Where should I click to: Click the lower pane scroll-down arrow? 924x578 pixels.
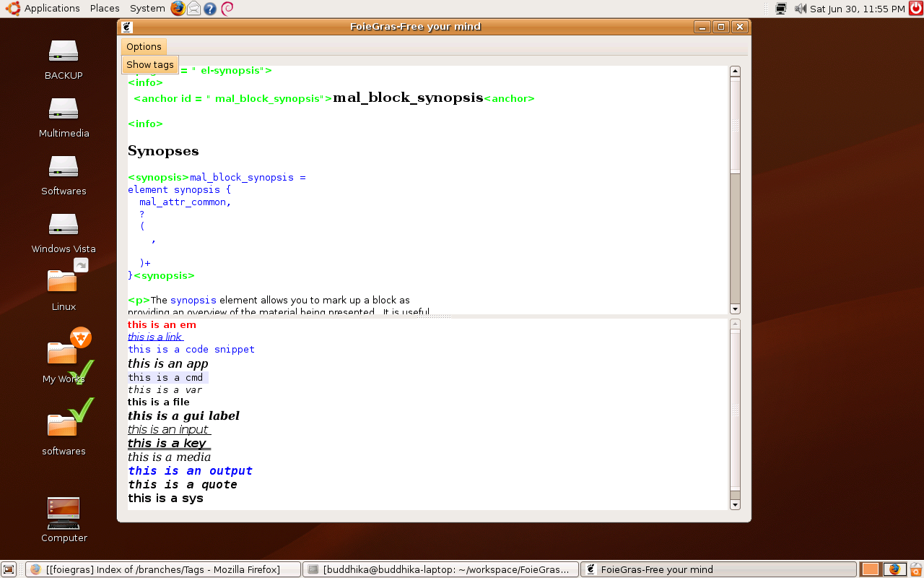735,505
